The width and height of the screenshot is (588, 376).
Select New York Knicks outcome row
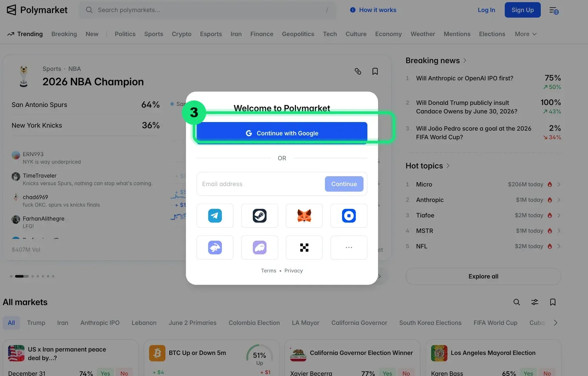coord(85,125)
